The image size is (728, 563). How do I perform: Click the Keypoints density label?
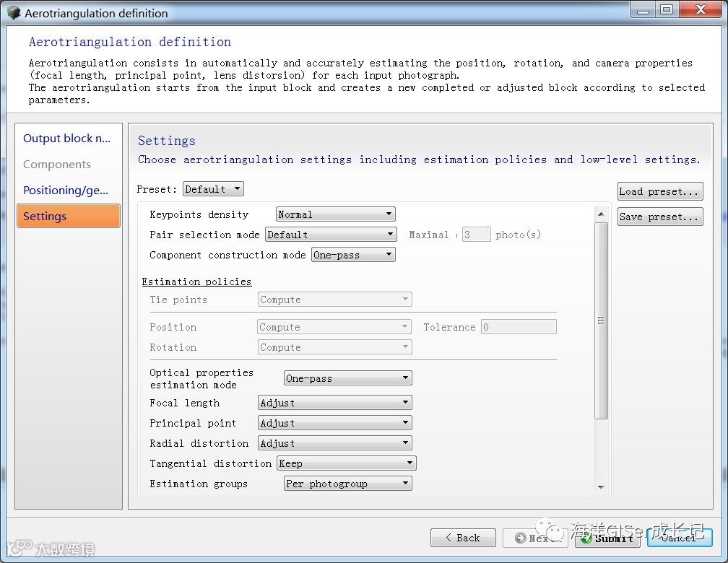click(x=199, y=214)
